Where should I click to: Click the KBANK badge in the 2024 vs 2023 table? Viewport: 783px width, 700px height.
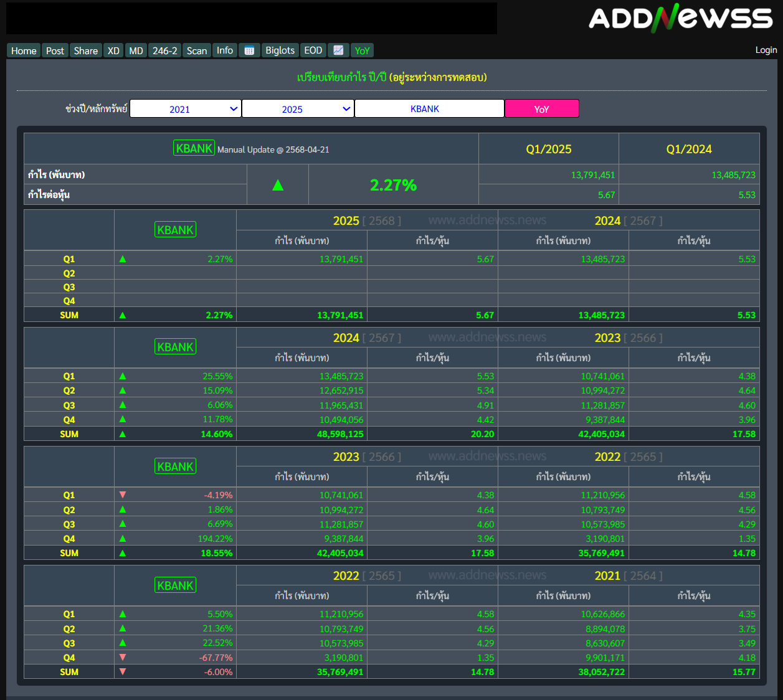tap(175, 347)
